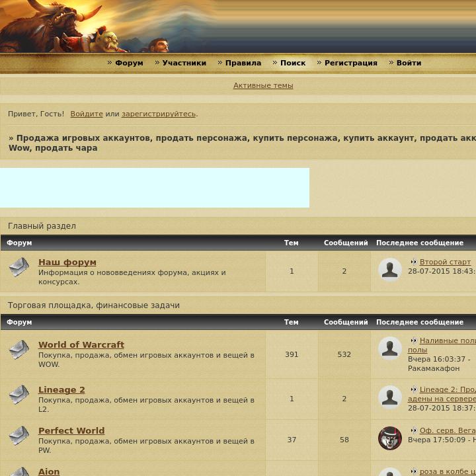Follow the Войдите greeting link
This screenshot has width=476, height=476.
[x=87, y=114]
